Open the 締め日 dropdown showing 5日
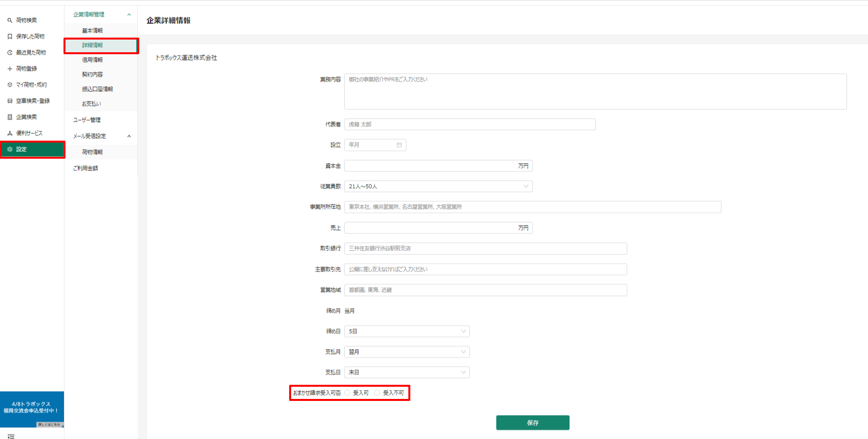 [407, 332]
